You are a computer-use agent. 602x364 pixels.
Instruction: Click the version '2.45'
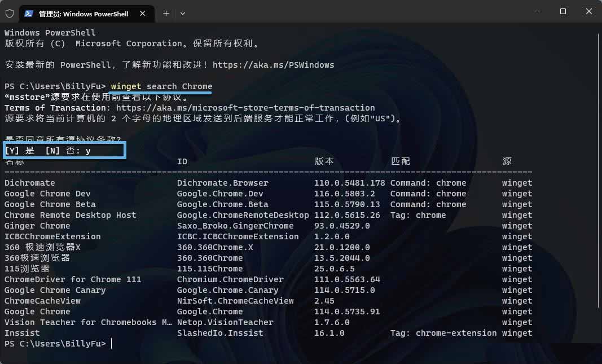(x=324, y=301)
